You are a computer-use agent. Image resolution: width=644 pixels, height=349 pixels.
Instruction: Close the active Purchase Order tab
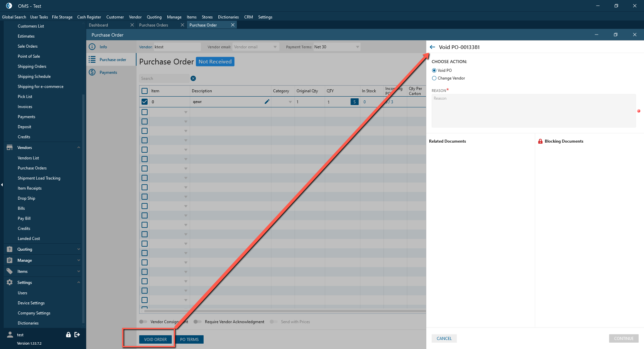(x=233, y=25)
